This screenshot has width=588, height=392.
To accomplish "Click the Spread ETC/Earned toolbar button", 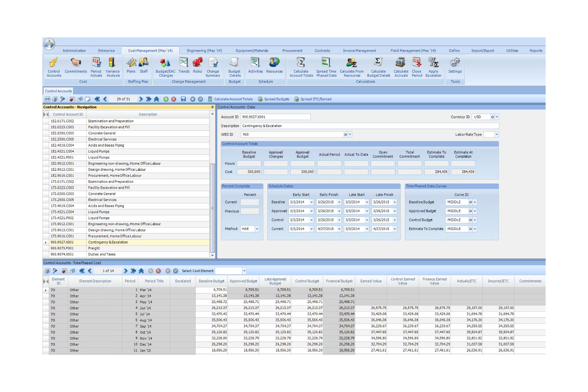I will pyautogui.click(x=313, y=99).
